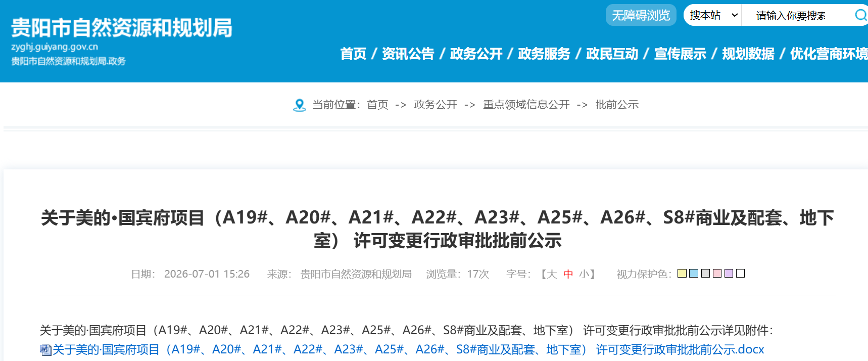This screenshot has width=868, height=361.
Task: Click the location pin icon in breadcrumb
Action: (299, 105)
